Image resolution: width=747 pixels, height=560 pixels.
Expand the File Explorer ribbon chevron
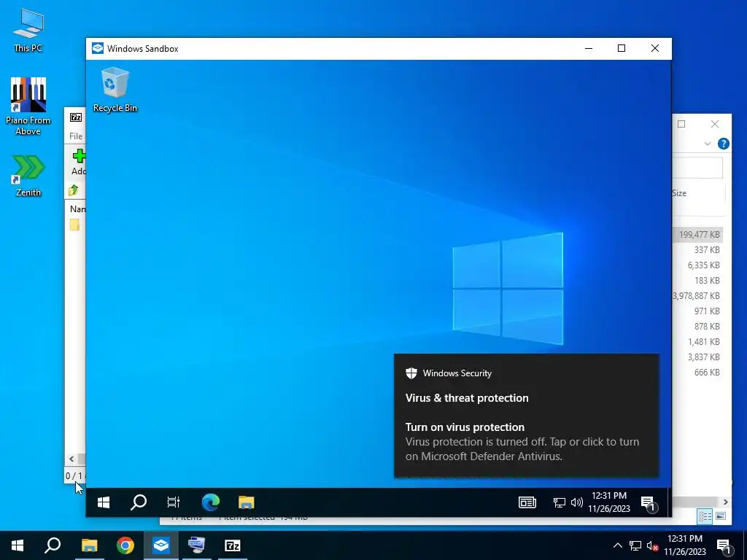coord(708,144)
